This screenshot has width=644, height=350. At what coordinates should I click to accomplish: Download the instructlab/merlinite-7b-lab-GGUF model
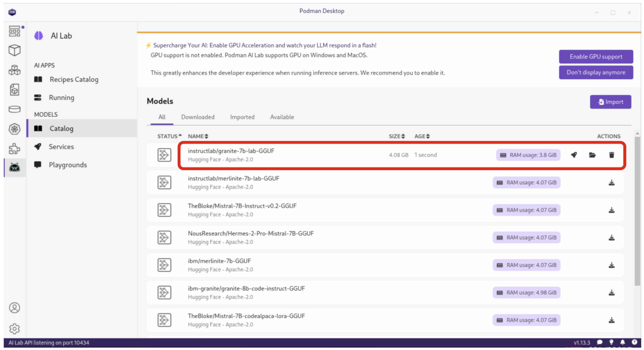point(611,182)
